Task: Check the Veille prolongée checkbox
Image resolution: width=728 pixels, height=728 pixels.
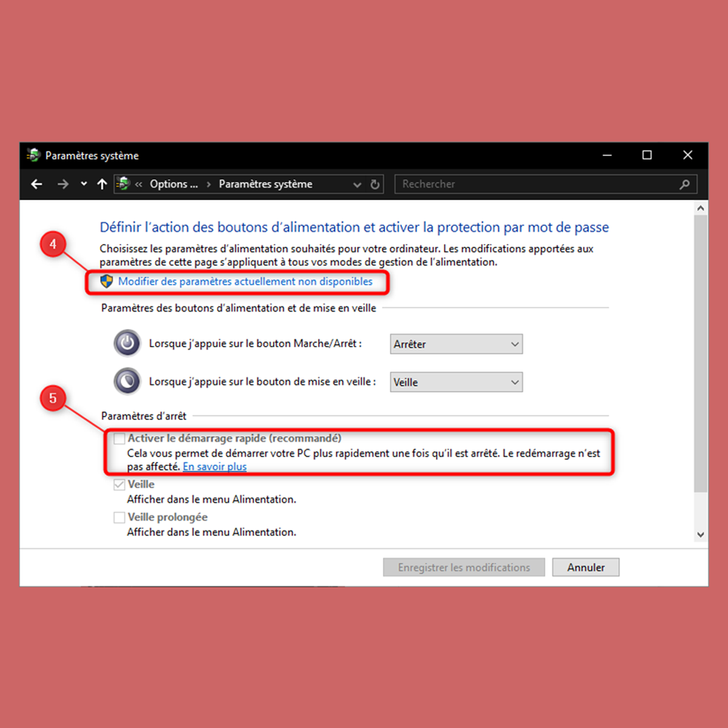Action: (x=119, y=517)
